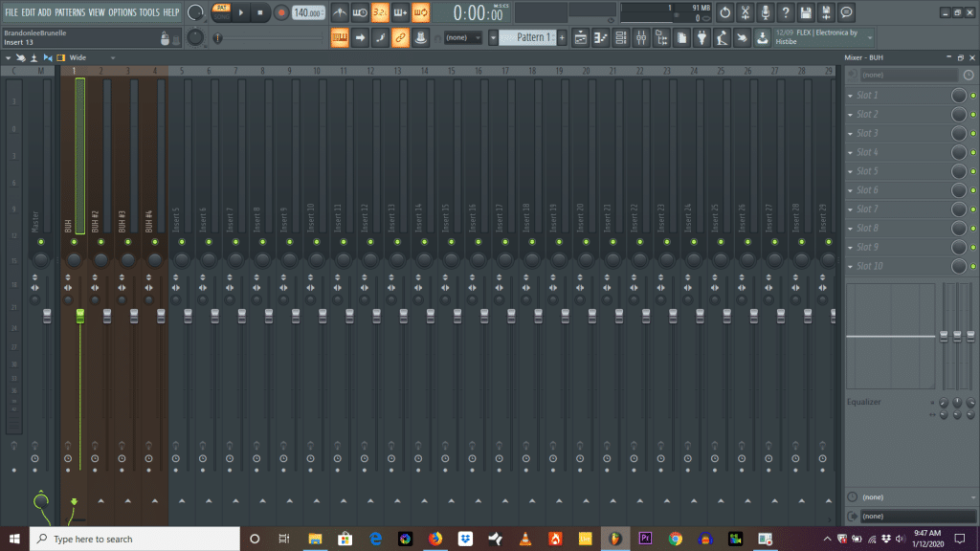
Task: Open the help question mark icon
Action: (786, 12)
